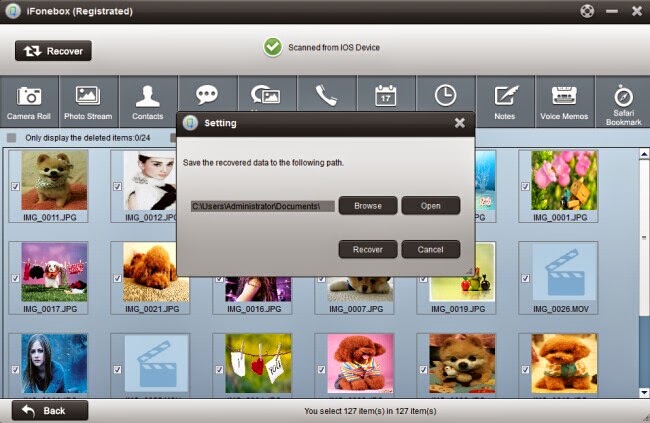Image resolution: width=650 pixels, height=423 pixels.
Task: Open the Camera Roll category
Action: pyautogui.click(x=29, y=101)
